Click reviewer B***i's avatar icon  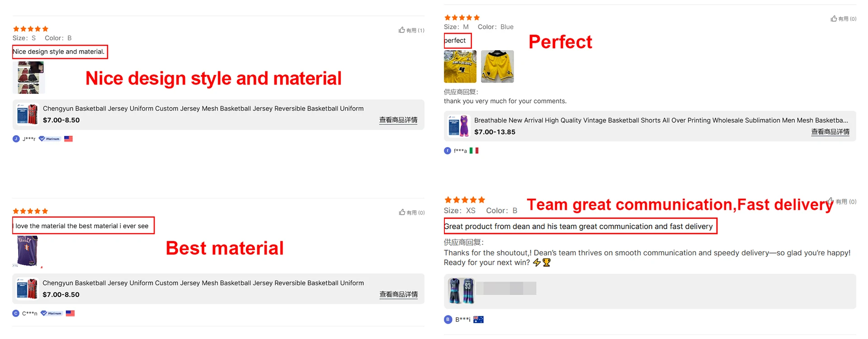(448, 320)
